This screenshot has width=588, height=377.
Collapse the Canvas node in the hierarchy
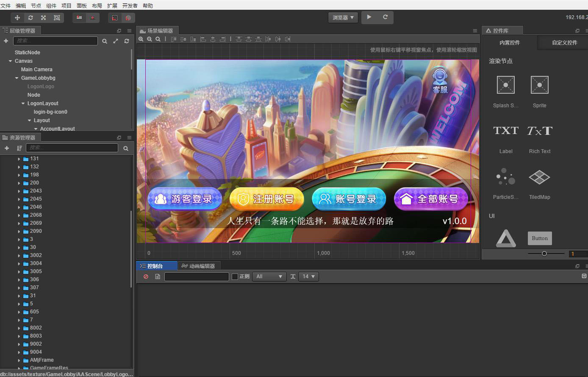11,61
